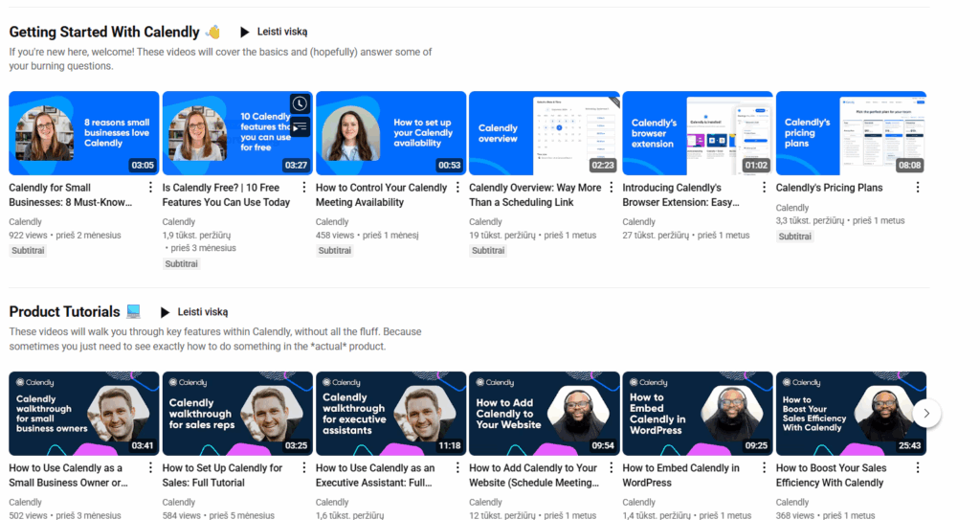Viewport: 980px width, 520px height.
Task: Open menu for Add Calendly to Website video
Action: click(612, 467)
